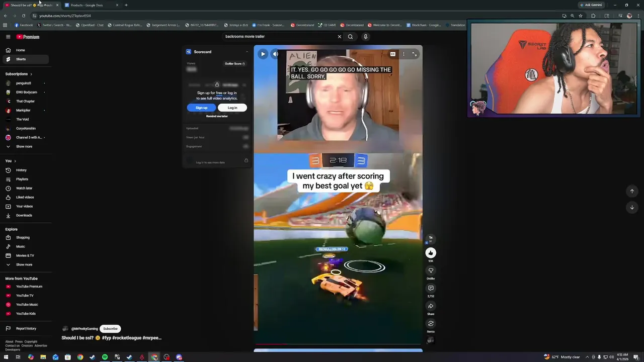Open YouTube TV link
The width and height of the screenshot is (644, 362).
pos(25,296)
